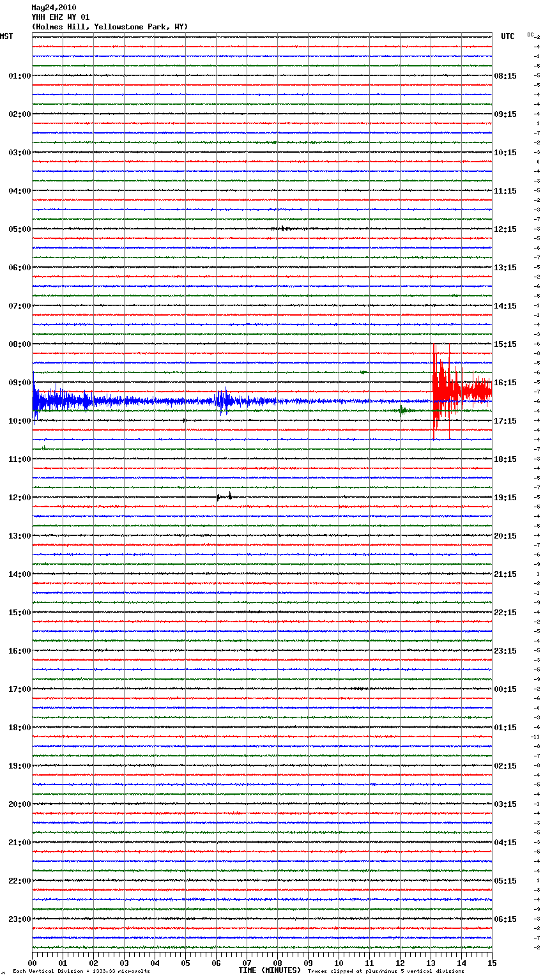The width and height of the screenshot is (543, 980).
Task: Click the 16:15 UTC time label
Action: coord(505,383)
